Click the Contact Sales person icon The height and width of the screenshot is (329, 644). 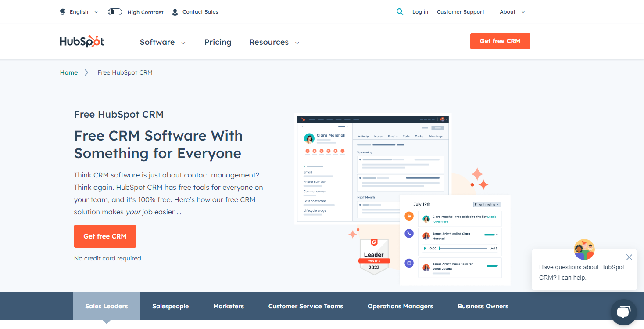click(x=175, y=12)
